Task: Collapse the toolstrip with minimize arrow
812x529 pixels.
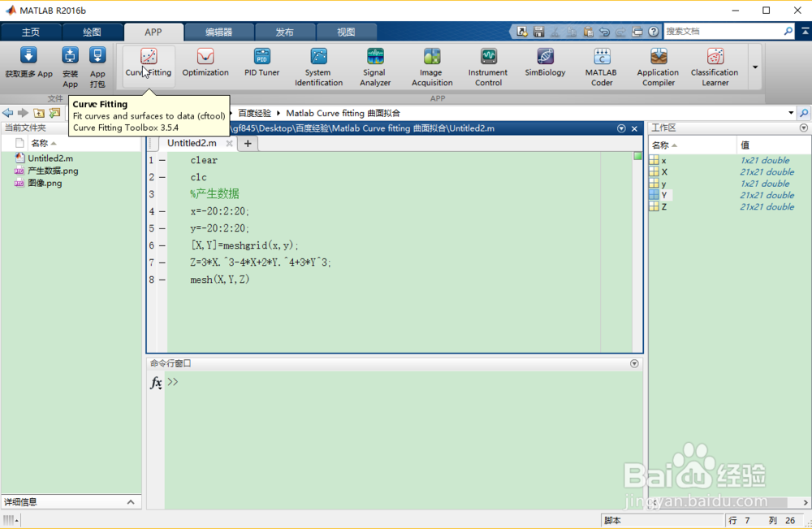Action: coord(806,32)
